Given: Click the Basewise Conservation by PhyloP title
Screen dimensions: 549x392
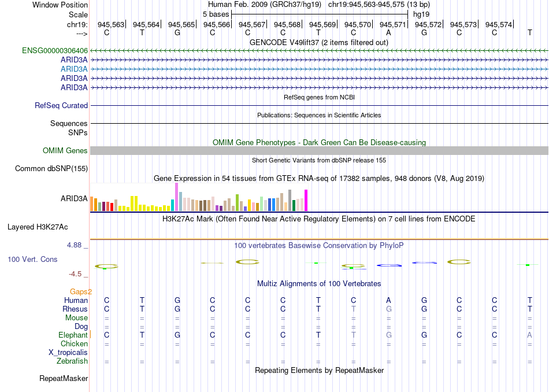Looking at the screenshot, I should 319,246.
